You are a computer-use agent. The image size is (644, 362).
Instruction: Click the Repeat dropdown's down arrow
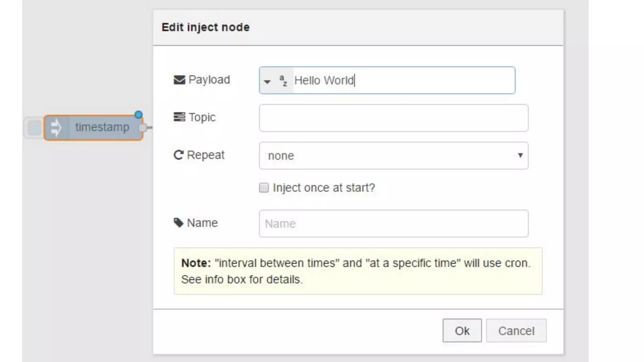(520, 155)
